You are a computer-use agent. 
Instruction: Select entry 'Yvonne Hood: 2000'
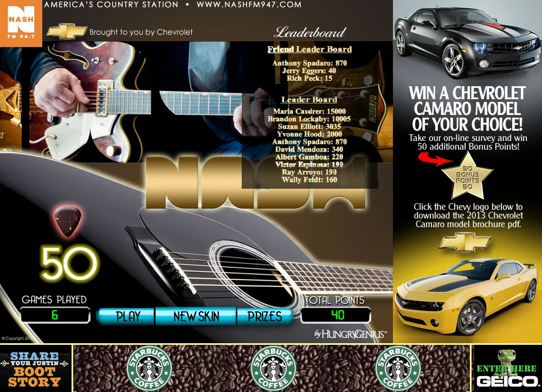[309, 134]
